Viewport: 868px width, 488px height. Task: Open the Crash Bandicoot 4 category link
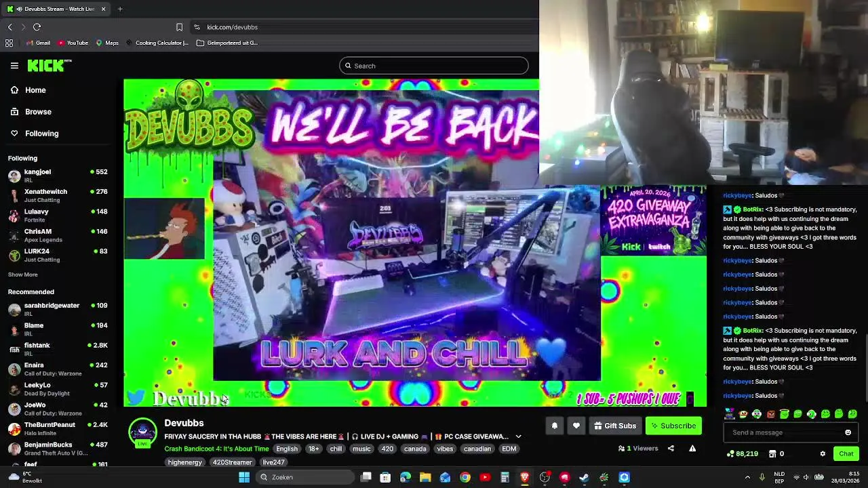coord(216,449)
